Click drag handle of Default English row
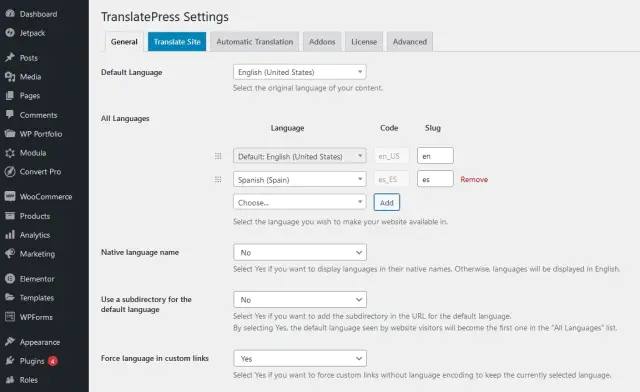Screen dimensions: 640x392 tap(218, 156)
